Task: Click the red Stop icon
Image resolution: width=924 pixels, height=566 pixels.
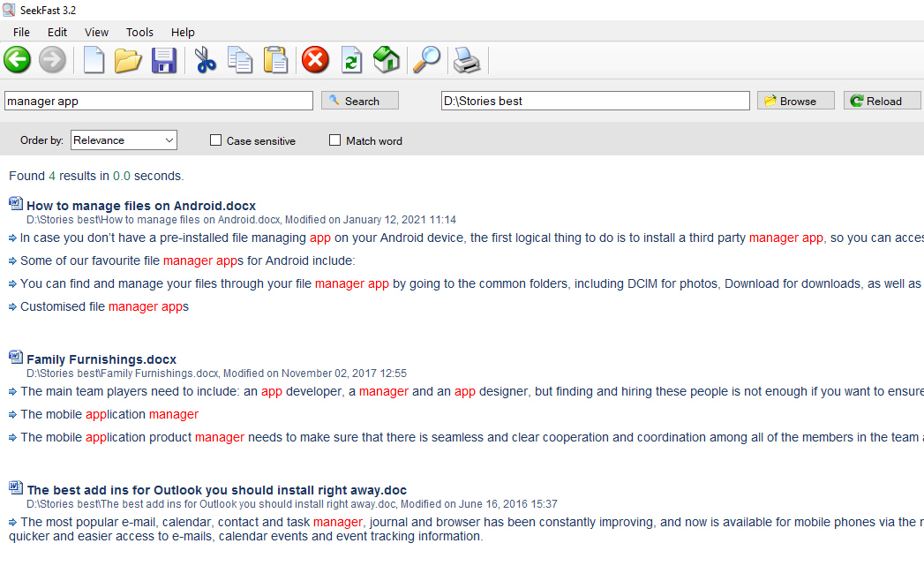Action: pos(315,60)
